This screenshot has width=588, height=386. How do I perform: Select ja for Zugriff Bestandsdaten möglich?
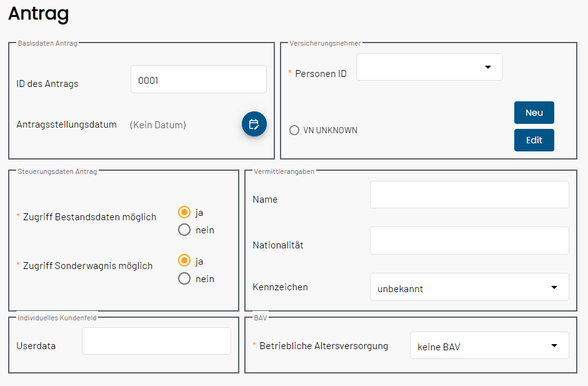184,212
